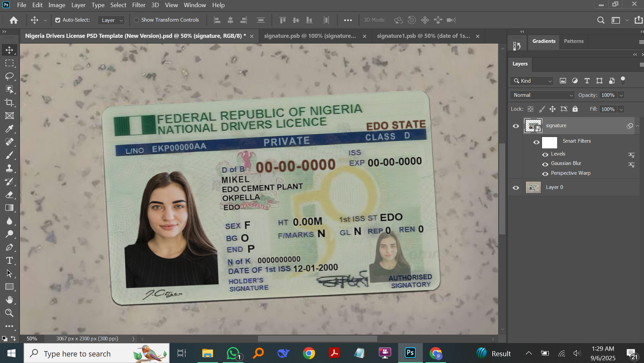Activate the Hand tool
Viewport: 644px width, 363px height.
9,300
